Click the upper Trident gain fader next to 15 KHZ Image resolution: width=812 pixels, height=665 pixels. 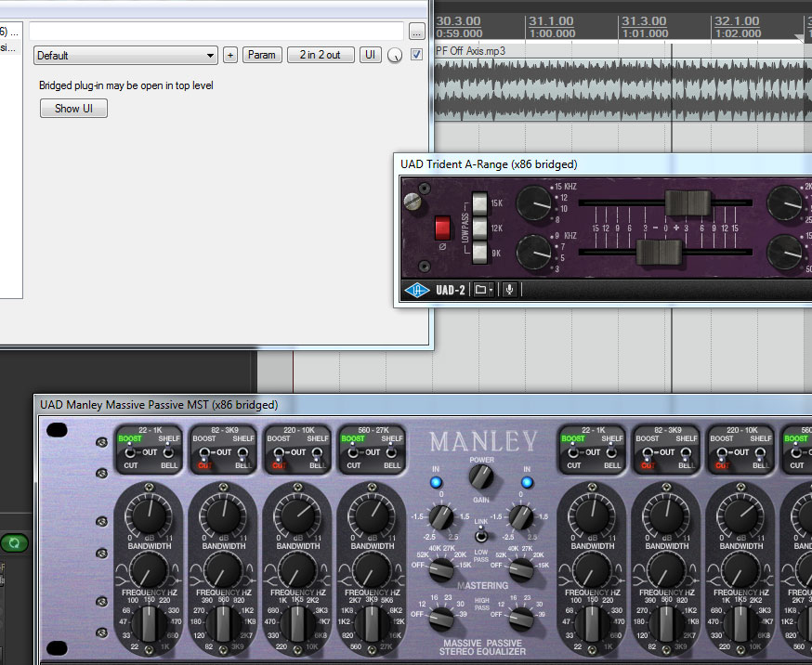coord(688,202)
